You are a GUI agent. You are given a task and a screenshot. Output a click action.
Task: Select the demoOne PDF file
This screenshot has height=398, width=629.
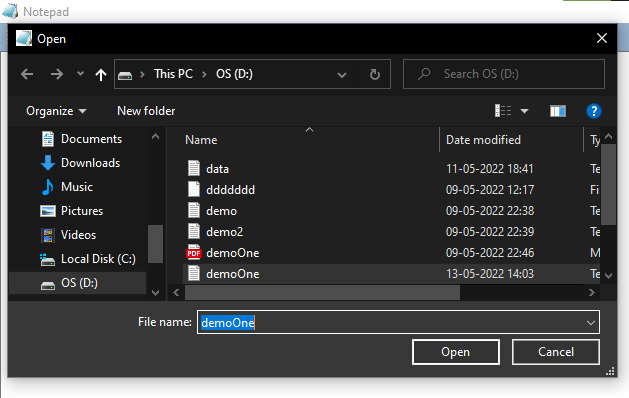pos(233,253)
